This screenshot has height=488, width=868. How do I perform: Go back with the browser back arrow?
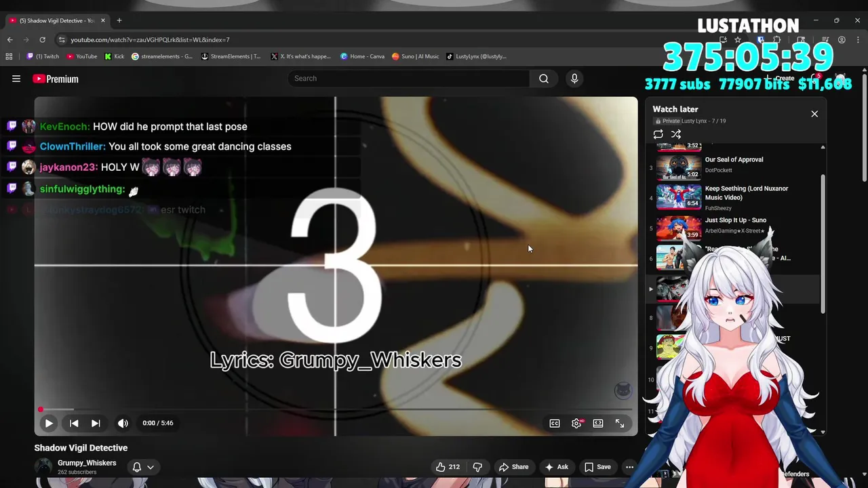9,40
